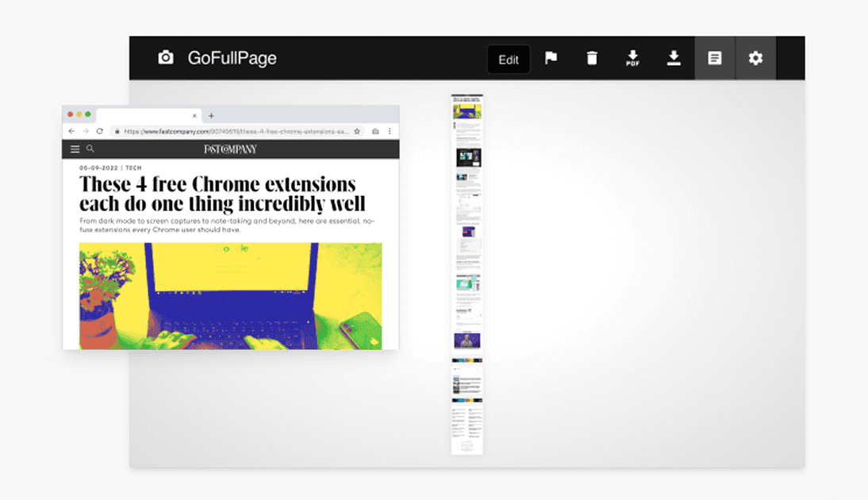
Task: Toggle the camera extension icon in Chrome
Action: click(374, 130)
